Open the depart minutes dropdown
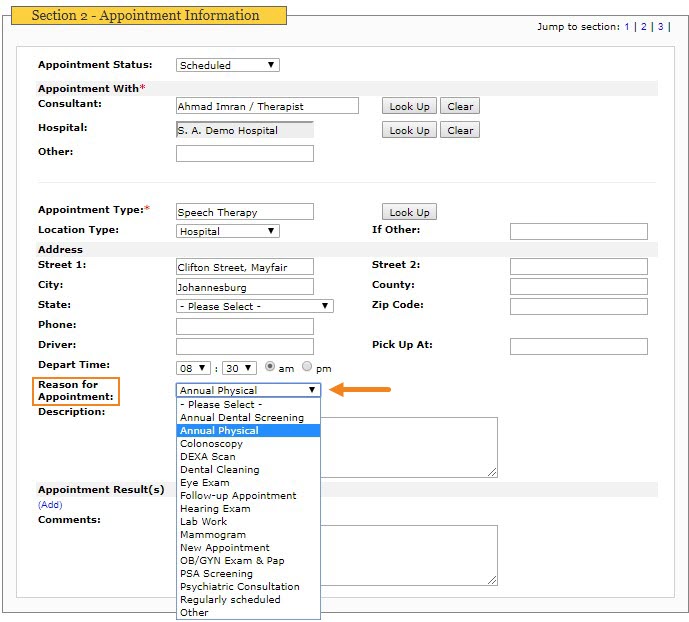This screenshot has width=689, height=622. (x=239, y=368)
